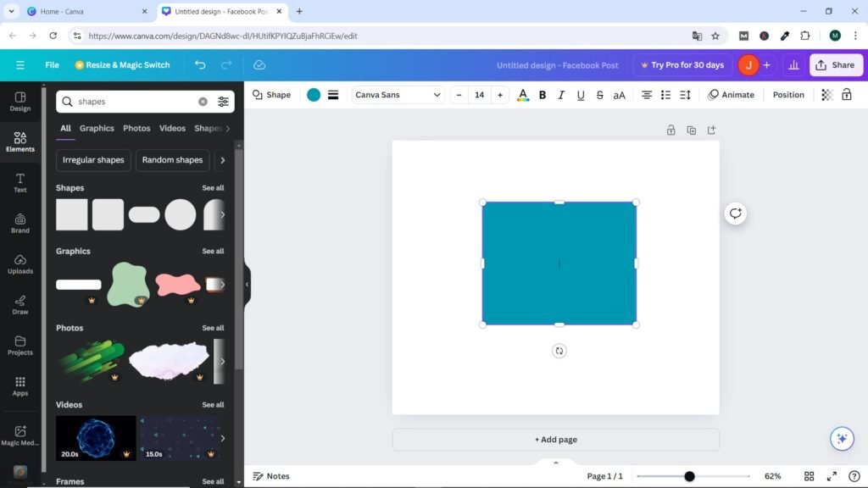This screenshot has width=868, height=488.
Task: Click the text color icon
Action: point(523,95)
